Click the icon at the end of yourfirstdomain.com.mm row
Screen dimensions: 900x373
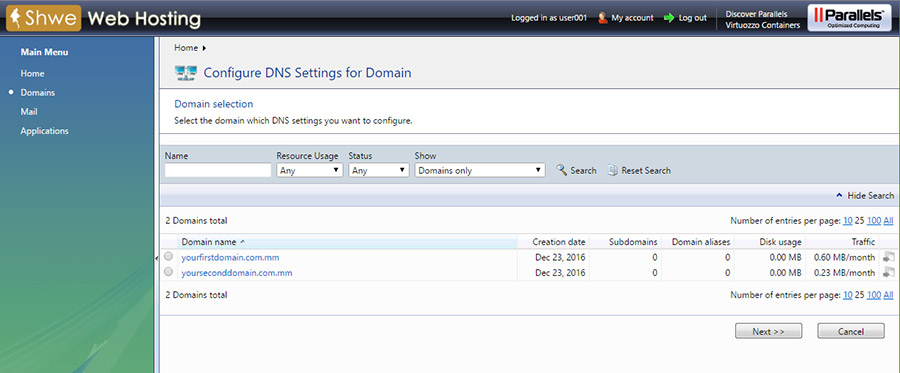coord(889,257)
